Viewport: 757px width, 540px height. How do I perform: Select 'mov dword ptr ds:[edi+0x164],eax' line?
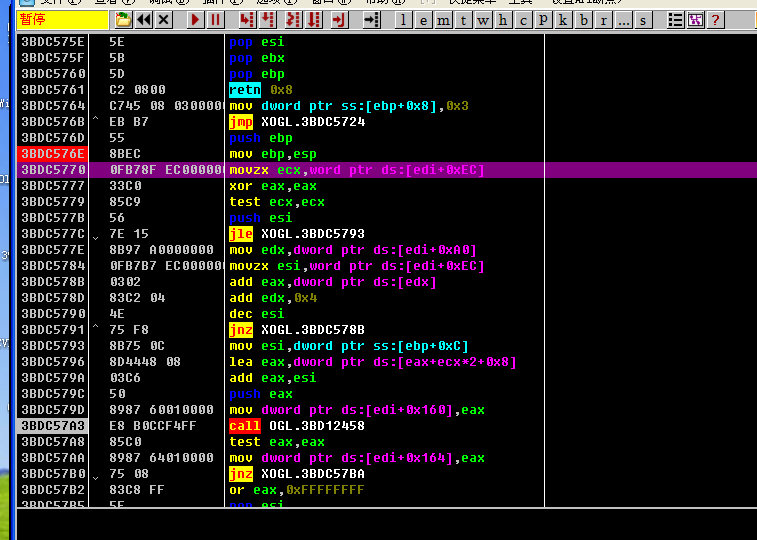coord(357,458)
